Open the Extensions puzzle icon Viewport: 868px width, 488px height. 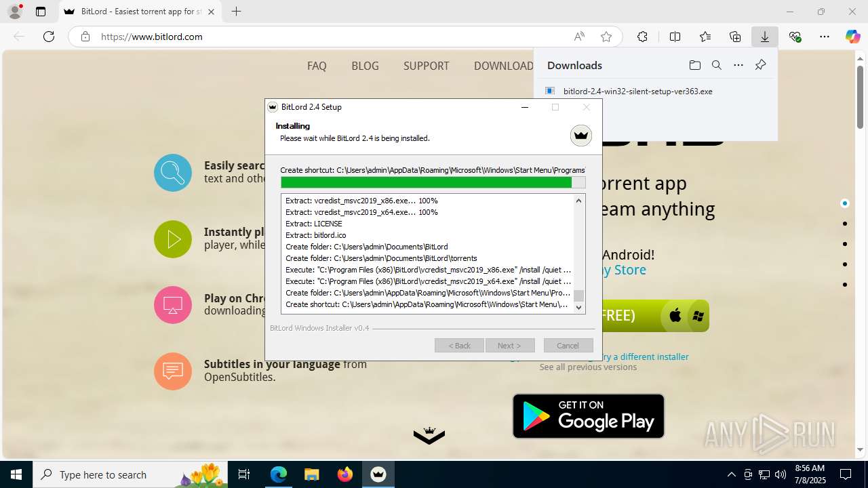click(642, 37)
